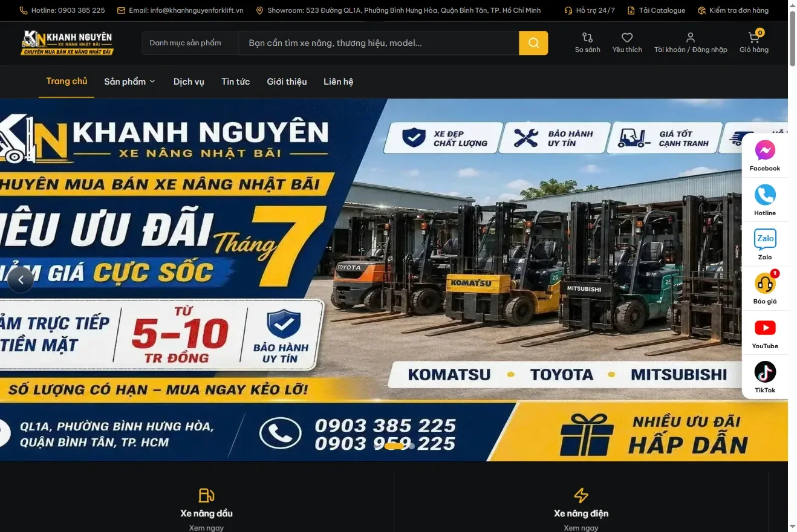Click the main forklift promo banner
Viewport: 797px width, 532px height.
pyautogui.click(x=394, y=280)
